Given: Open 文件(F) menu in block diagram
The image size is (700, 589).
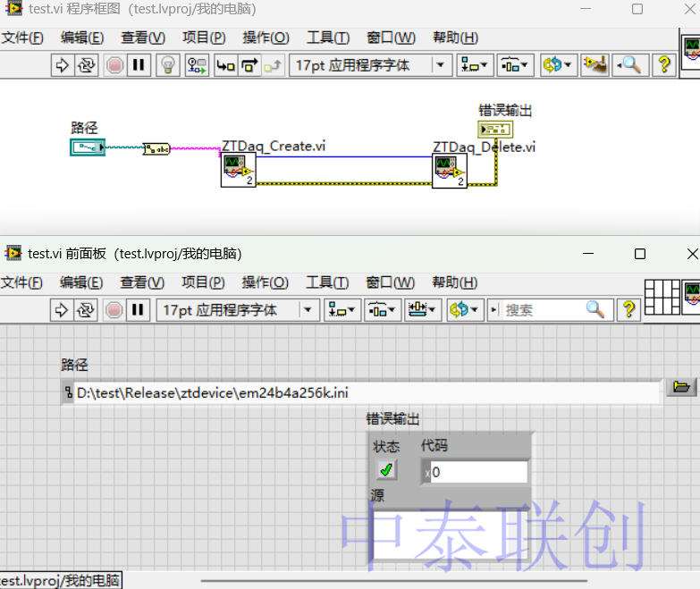Looking at the screenshot, I should pos(22,38).
